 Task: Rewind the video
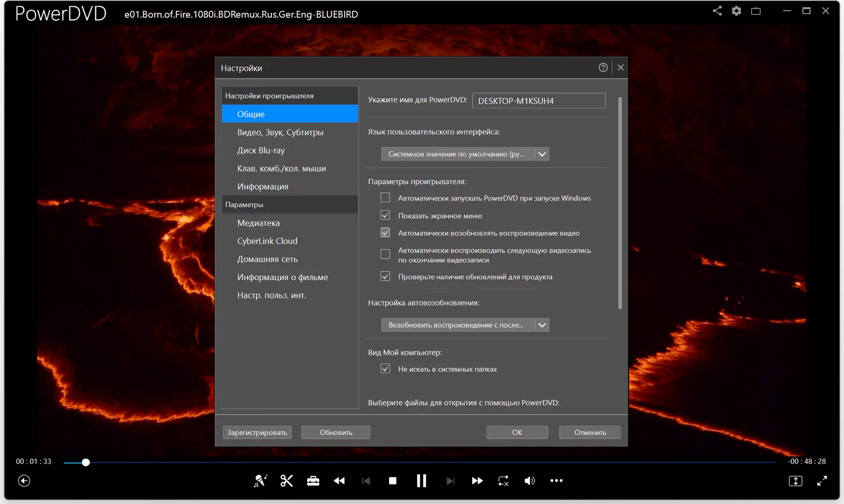tap(339, 481)
